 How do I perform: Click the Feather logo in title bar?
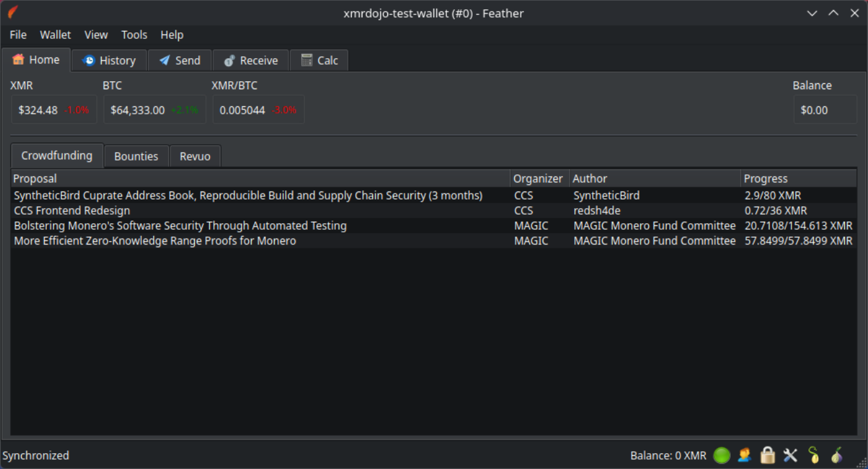(x=13, y=13)
